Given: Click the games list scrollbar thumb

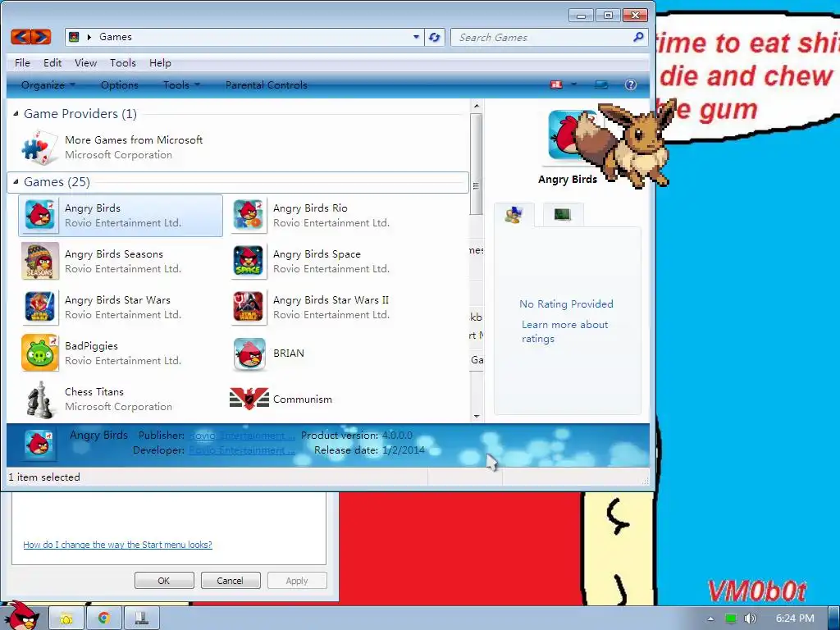Looking at the screenshot, I should tap(476, 164).
